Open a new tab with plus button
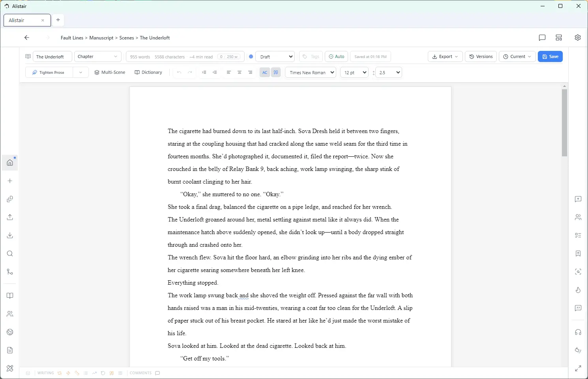This screenshot has width=588, height=379. [58, 20]
